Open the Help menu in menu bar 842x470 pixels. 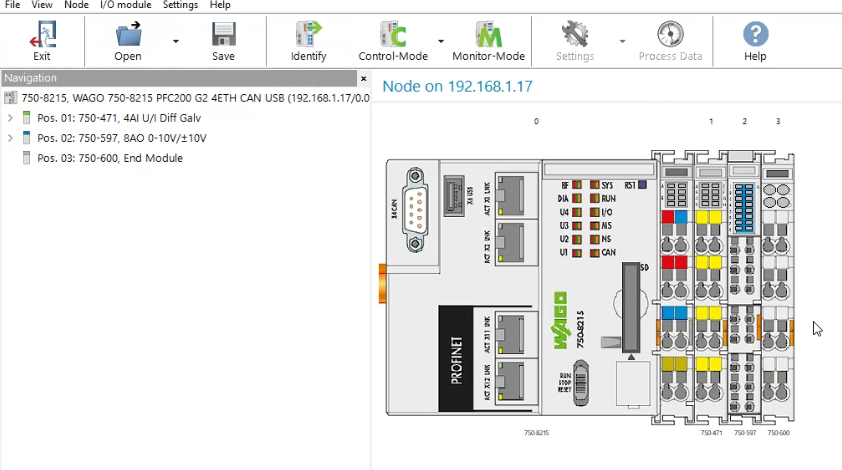[x=220, y=5]
